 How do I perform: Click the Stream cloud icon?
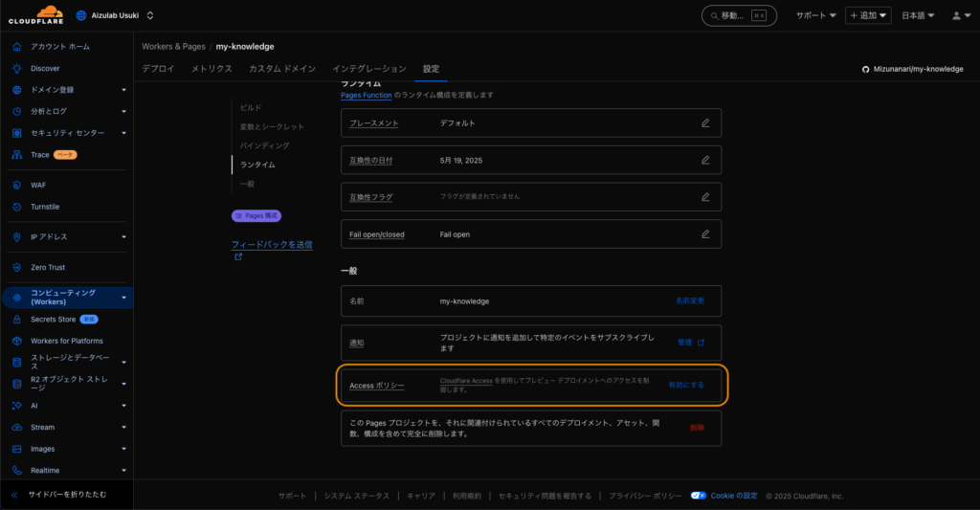[17, 428]
